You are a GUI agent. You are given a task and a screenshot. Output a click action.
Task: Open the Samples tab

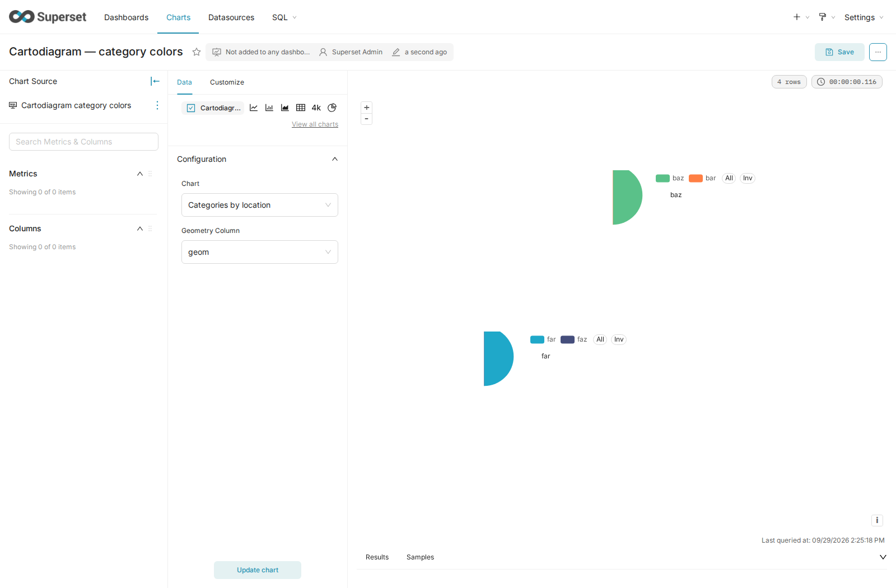(421, 557)
